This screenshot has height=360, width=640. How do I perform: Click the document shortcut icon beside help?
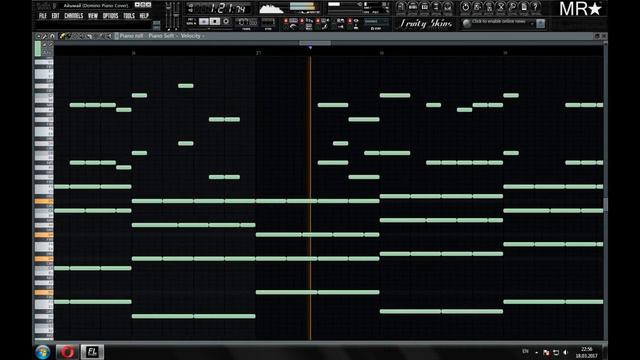pyautogui.click(x=524, y=7)
